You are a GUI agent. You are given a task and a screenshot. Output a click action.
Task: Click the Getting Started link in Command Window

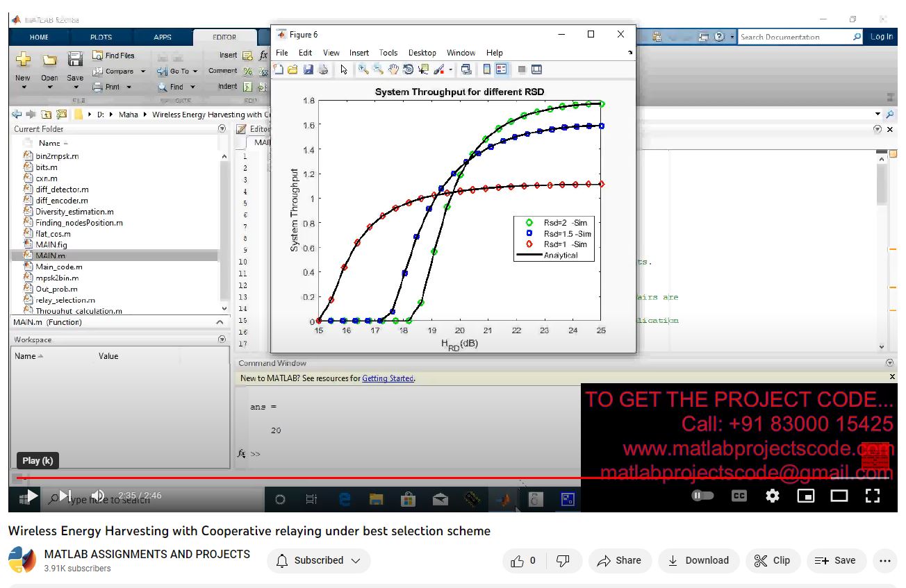click(x=388, y=378)
